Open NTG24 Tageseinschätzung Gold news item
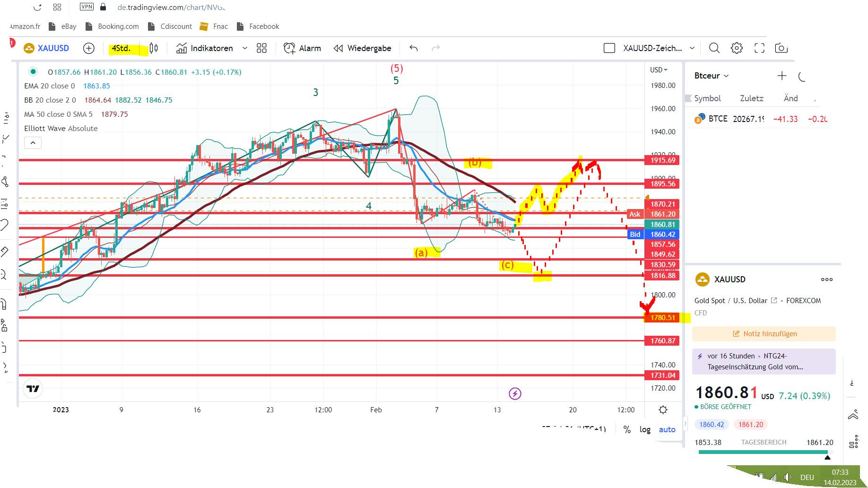 coord(764,361)
